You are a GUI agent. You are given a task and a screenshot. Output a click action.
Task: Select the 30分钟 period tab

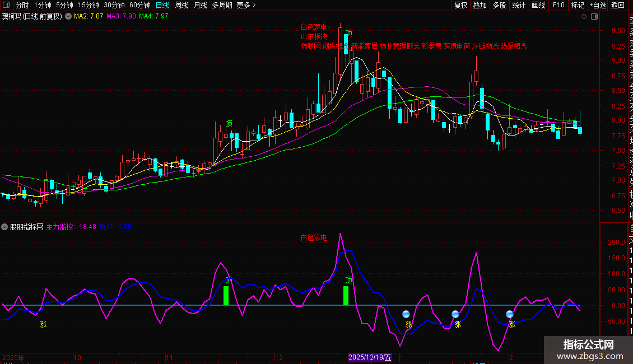[x=114, y=5]
